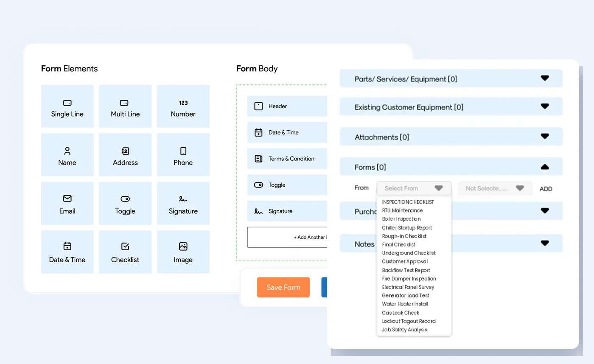Choose the Number element tile
This screenshot has height=364, width=594.
183,106
